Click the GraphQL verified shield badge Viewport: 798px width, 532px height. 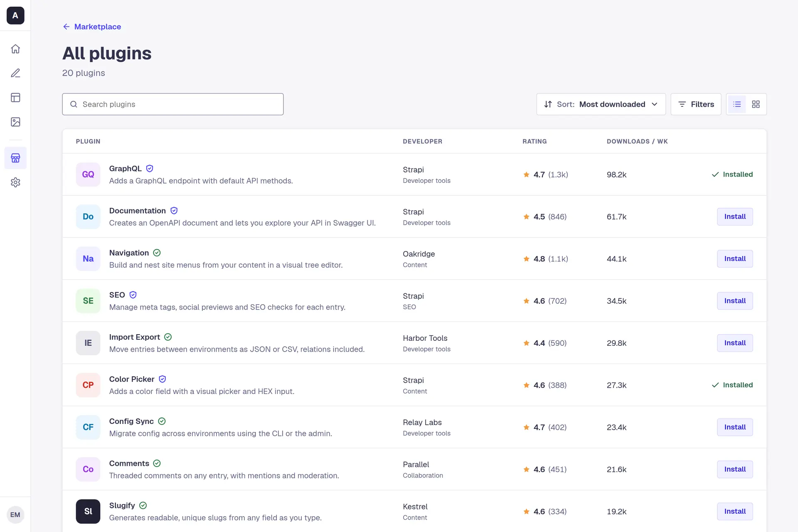pyautogui.click(x=150, y=168)
